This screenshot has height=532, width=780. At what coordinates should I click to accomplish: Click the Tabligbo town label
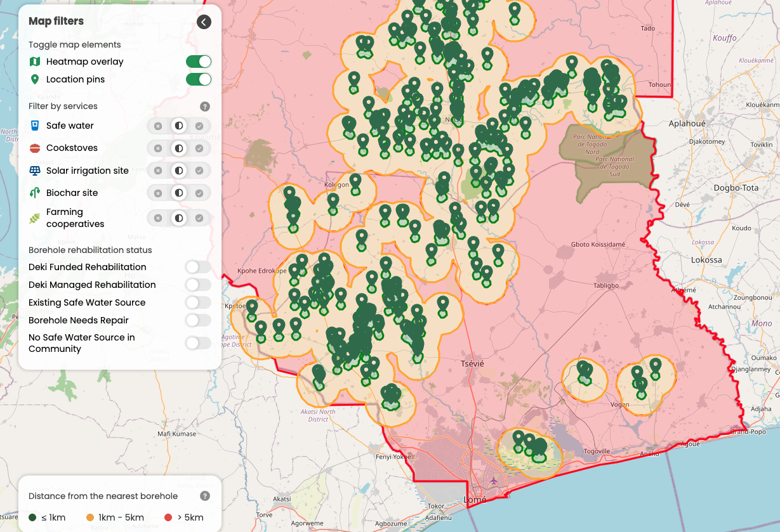click(x=605, y=285)
